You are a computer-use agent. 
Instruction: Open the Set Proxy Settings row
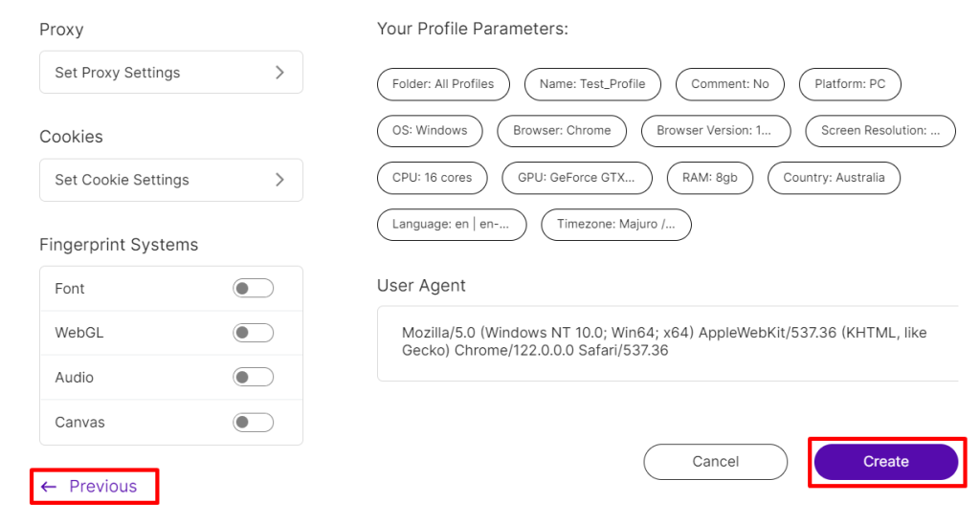(171, 73)
